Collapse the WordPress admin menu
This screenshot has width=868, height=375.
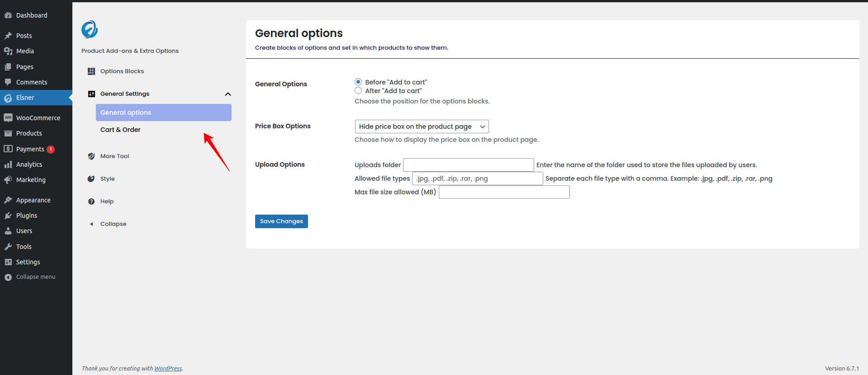35,277
